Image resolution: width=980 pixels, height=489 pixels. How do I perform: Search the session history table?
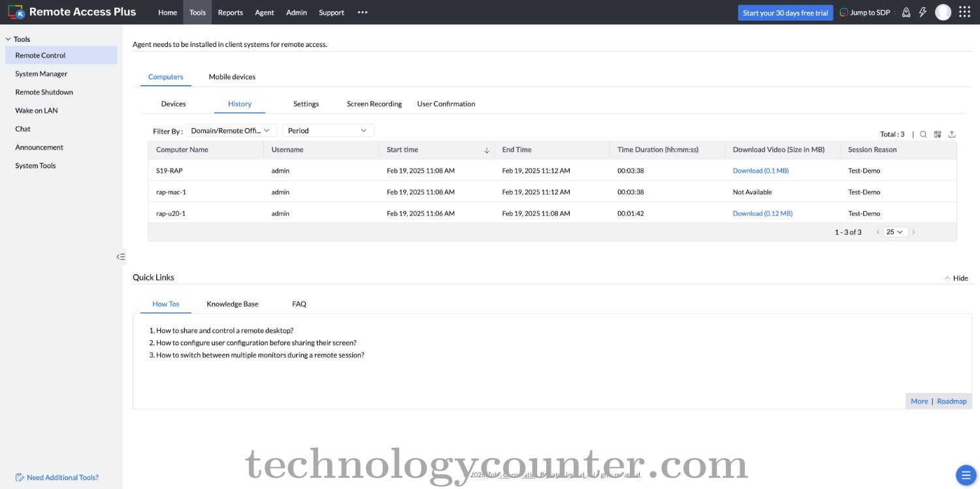(x=923, y=134)
